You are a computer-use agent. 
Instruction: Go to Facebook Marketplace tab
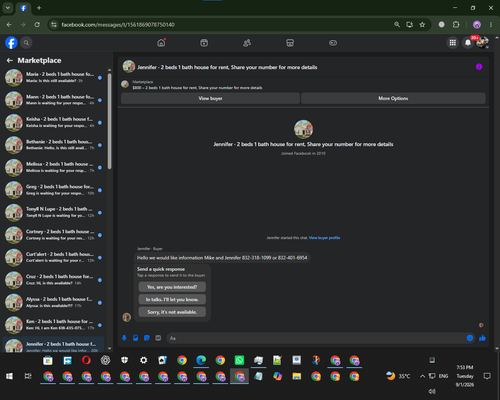[x=290, y=43]
